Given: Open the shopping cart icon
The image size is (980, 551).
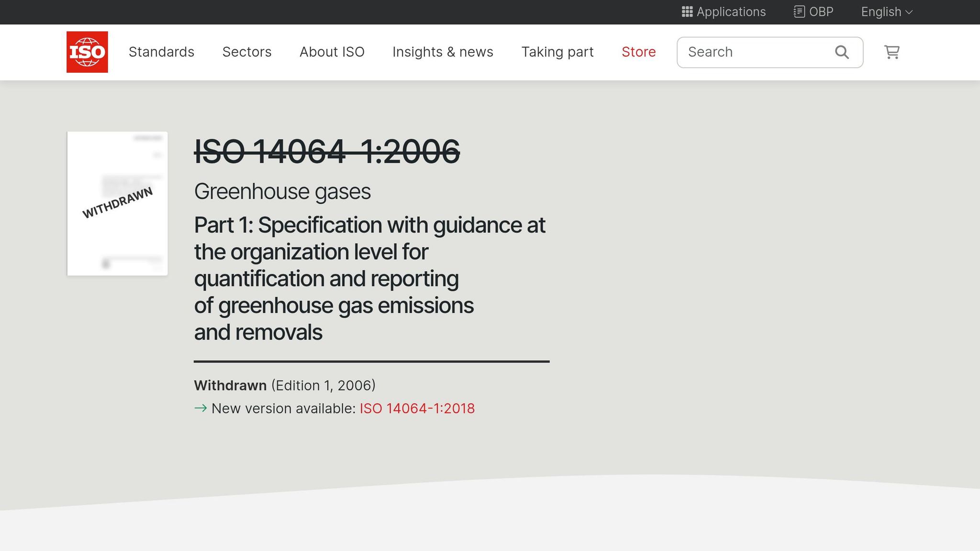Looking at the screenshot, I should click(891, 52).
